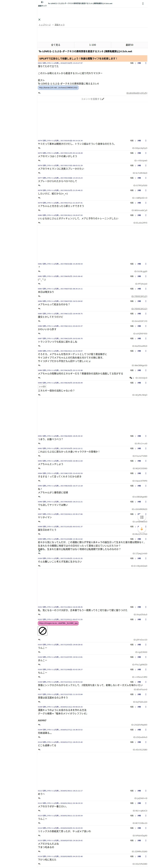Open the kebab menu on post 0077
The width and height of the screenshot is (148, 868).
click(x=146, y=178)
